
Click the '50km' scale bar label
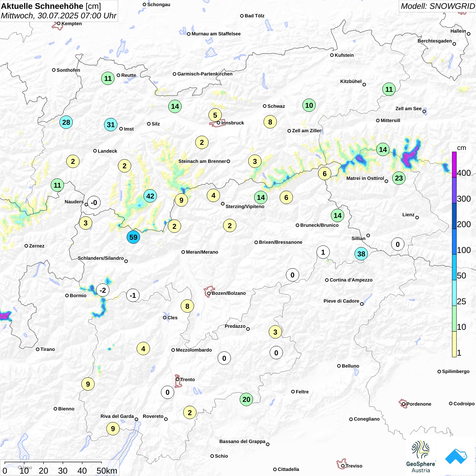[x=107, y=471]
